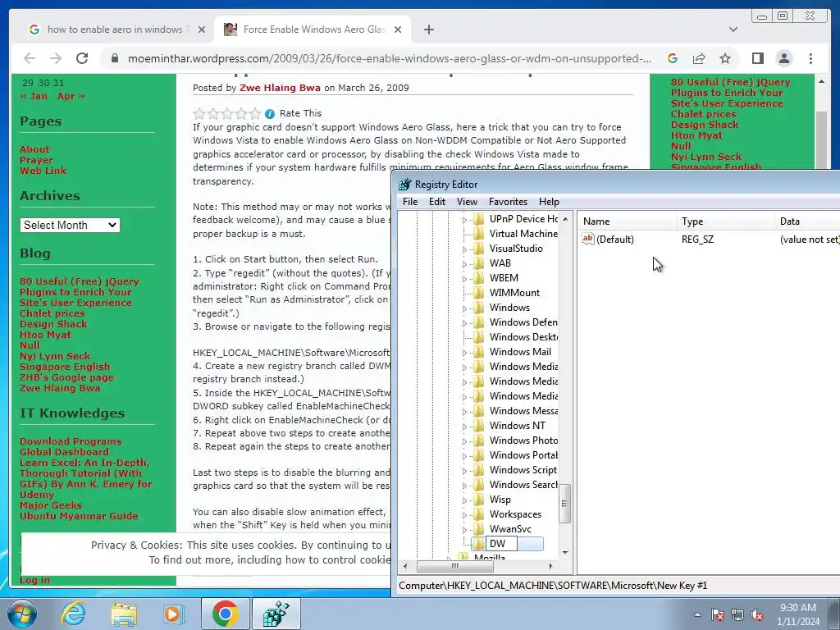The height and width of the screenshot is (630, 840).
Task: Open the Registry Editor Edit menu
Action: [437, 202]
